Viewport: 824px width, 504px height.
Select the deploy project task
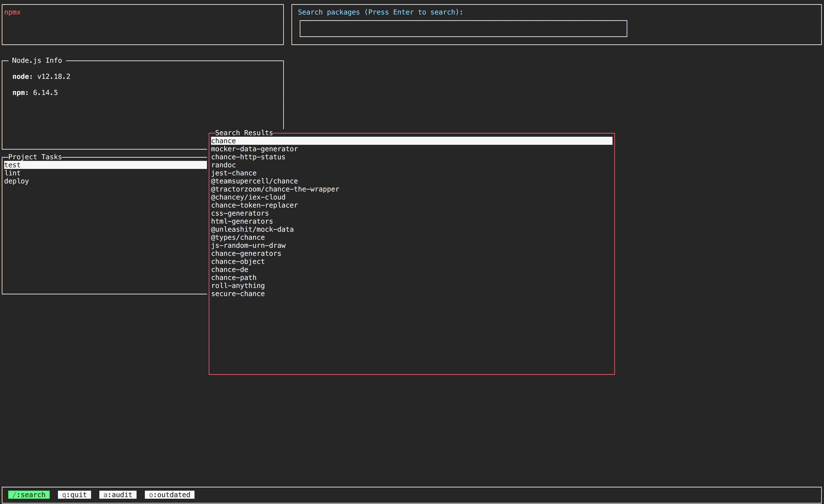[17, 181]
